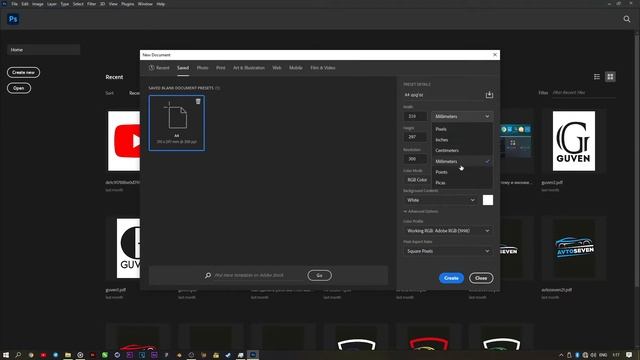Open the Sort dropdown on Home screen

coord(133,93)
